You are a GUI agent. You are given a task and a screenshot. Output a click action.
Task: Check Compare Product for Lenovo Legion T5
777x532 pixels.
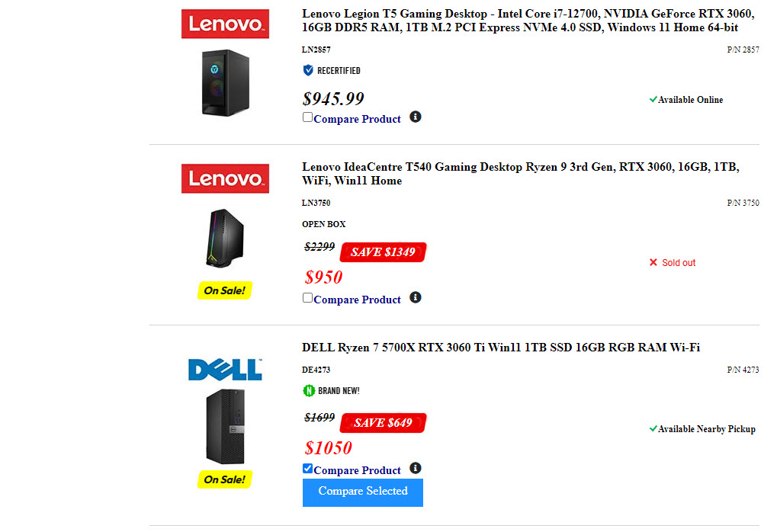click(307, 117)
